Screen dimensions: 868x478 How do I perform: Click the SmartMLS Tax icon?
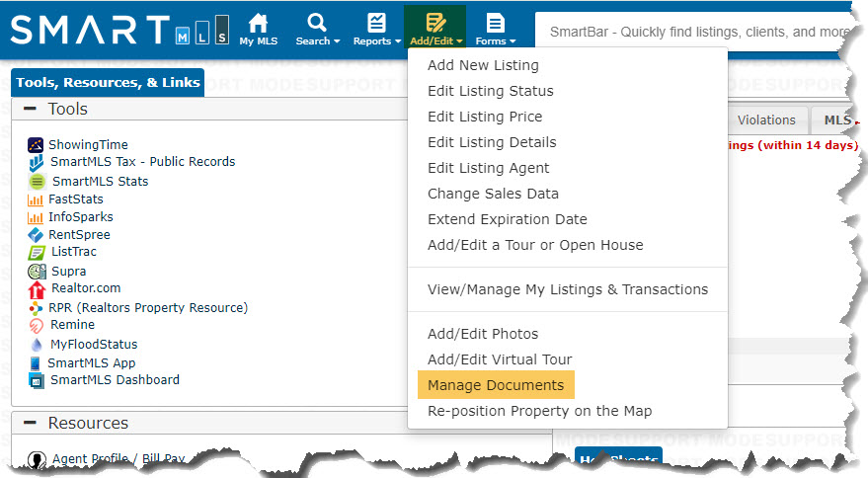(x=37, y=163)
